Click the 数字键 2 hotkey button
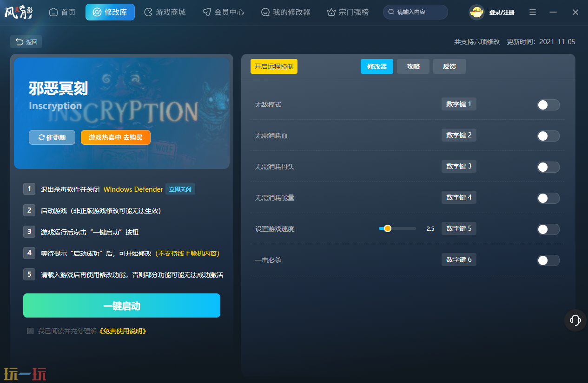Viewport: 588px width, 383px height. coord(459,135)
